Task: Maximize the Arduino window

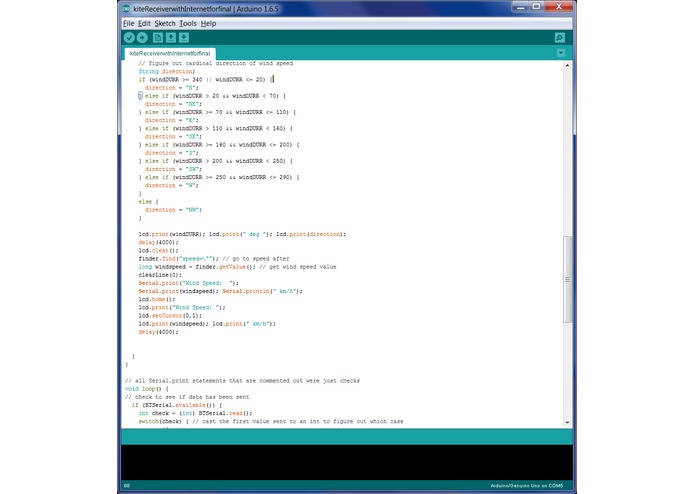Action: (x=536, y=7)
